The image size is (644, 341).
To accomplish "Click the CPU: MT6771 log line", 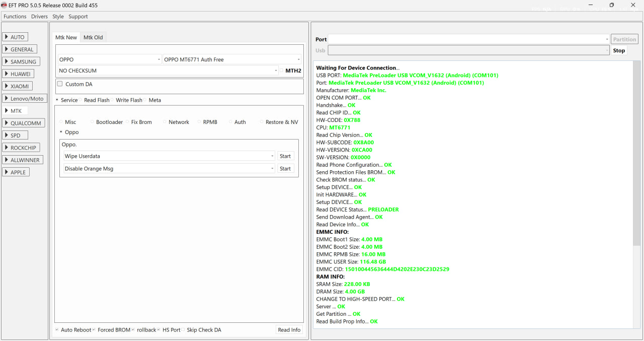I will pyautogui.click(x=333, y=127).
